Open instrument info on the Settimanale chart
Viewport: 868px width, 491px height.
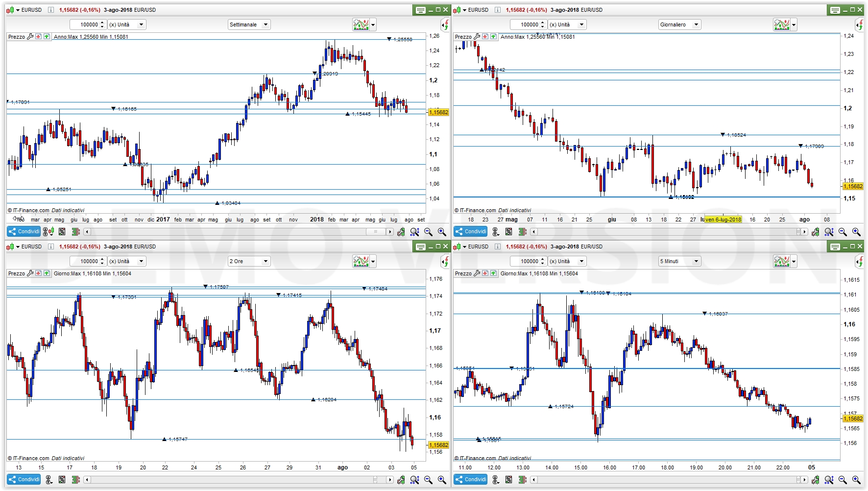click(51, 10)
